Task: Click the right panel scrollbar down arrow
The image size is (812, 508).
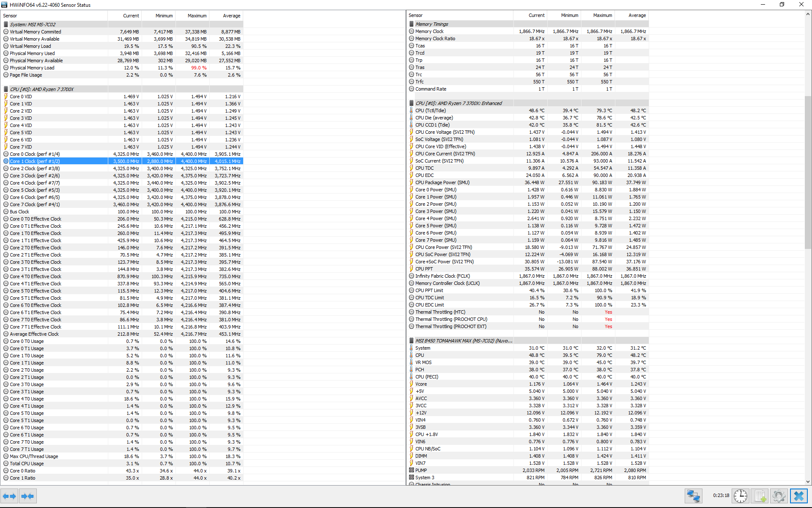Action: pos(808,481)
